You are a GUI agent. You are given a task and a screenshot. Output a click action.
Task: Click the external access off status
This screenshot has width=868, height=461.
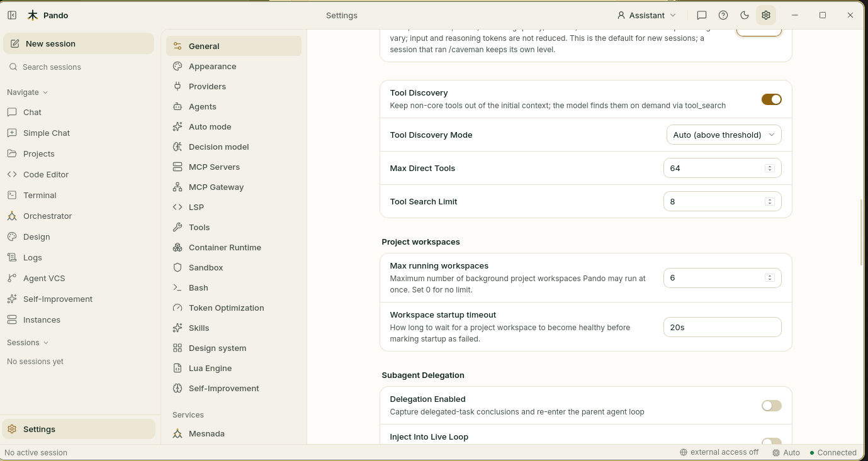[x=719, y=452]
